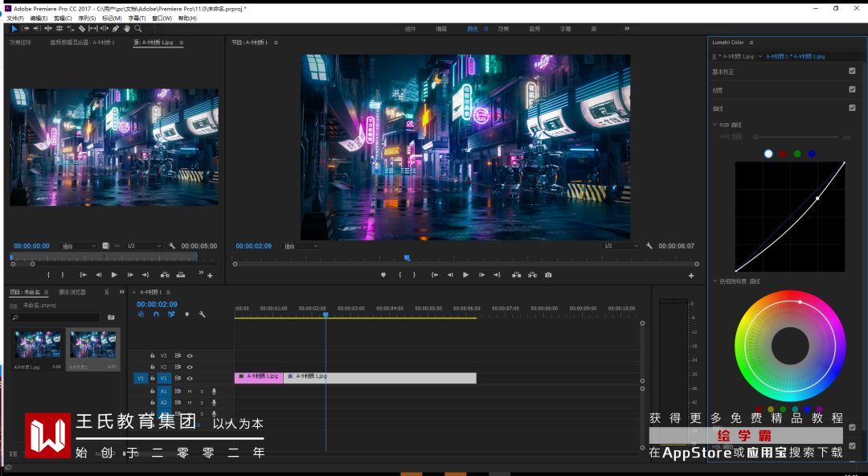Add a marker in the timeline panel
868x476 pixels.
tap(186, 314)
